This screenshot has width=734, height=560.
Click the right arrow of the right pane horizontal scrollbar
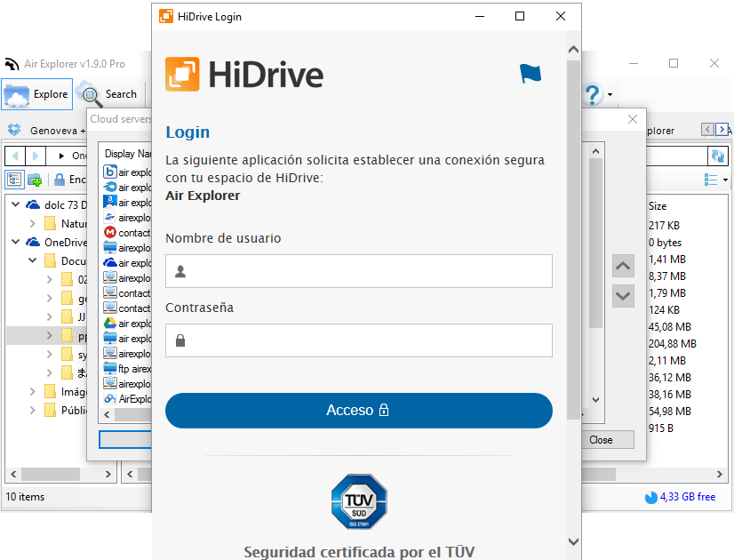(x=720, y=475)
